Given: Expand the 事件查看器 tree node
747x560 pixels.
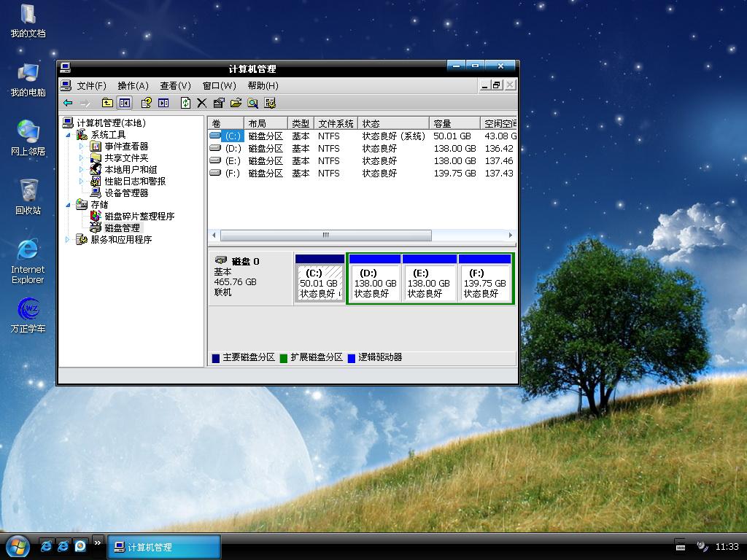Looking at the screenshot, I should pyautogui.click(x=82, y=147).
